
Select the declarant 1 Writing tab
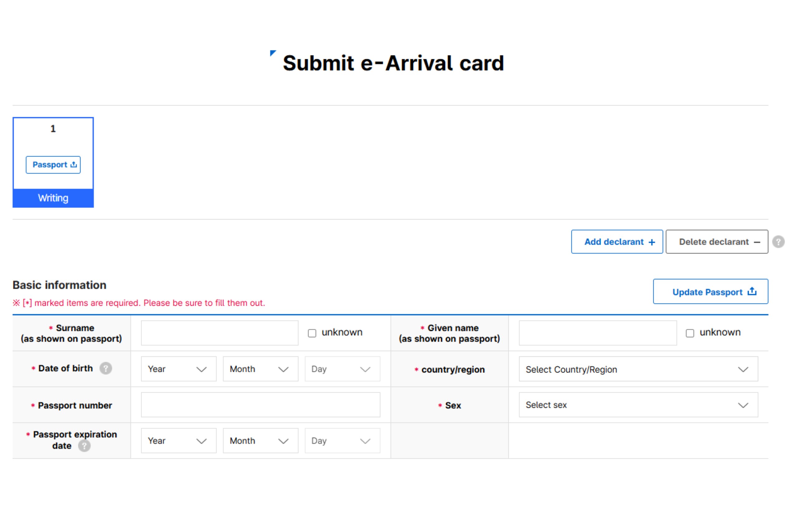tap(53, 198)
